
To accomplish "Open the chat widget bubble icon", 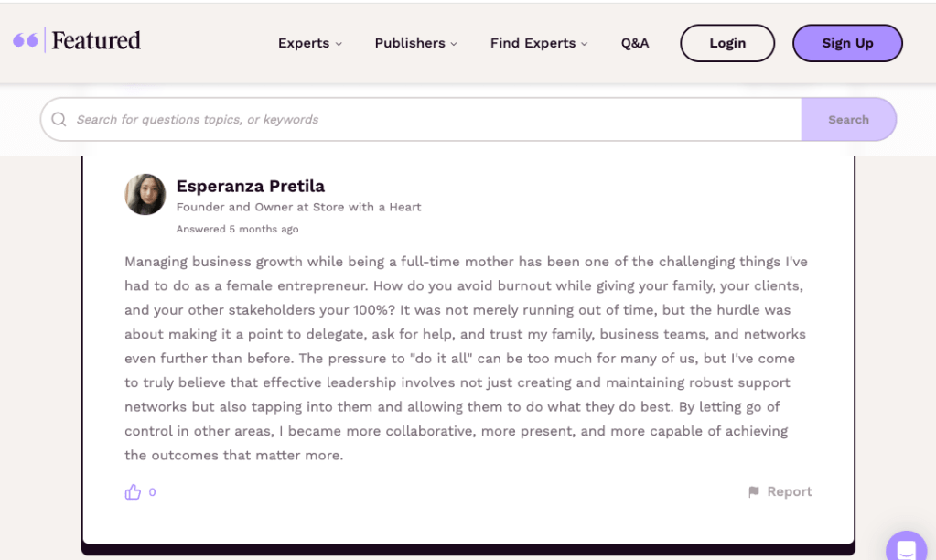I will click(x=906, y=549).
